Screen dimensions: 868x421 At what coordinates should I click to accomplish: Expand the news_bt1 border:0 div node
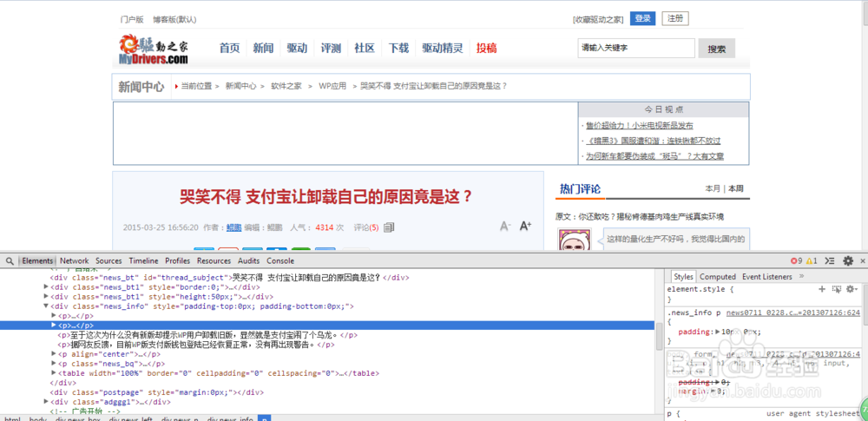coord(46,287)
